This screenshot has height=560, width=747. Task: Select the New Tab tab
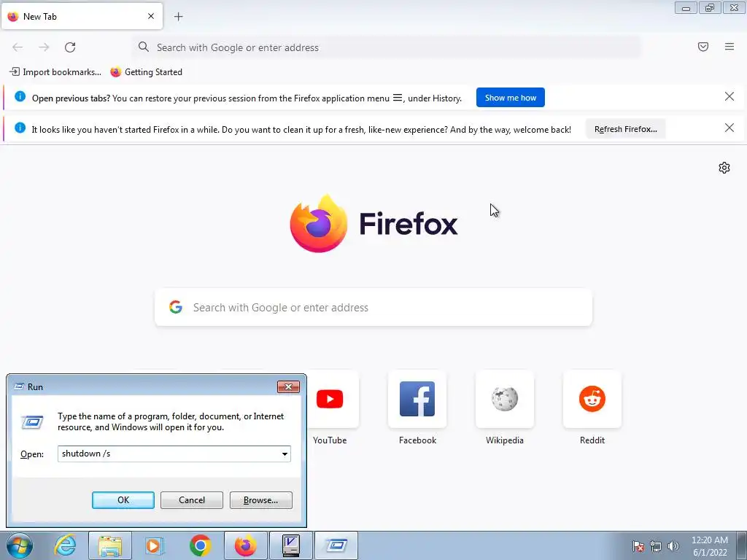(x=82, y=16)
